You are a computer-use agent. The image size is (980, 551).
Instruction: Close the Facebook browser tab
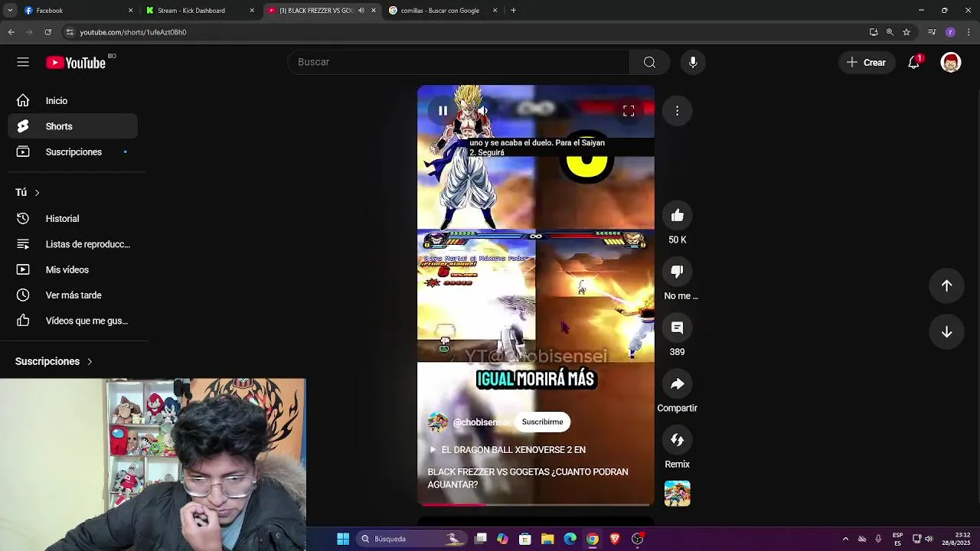point(130,11)
